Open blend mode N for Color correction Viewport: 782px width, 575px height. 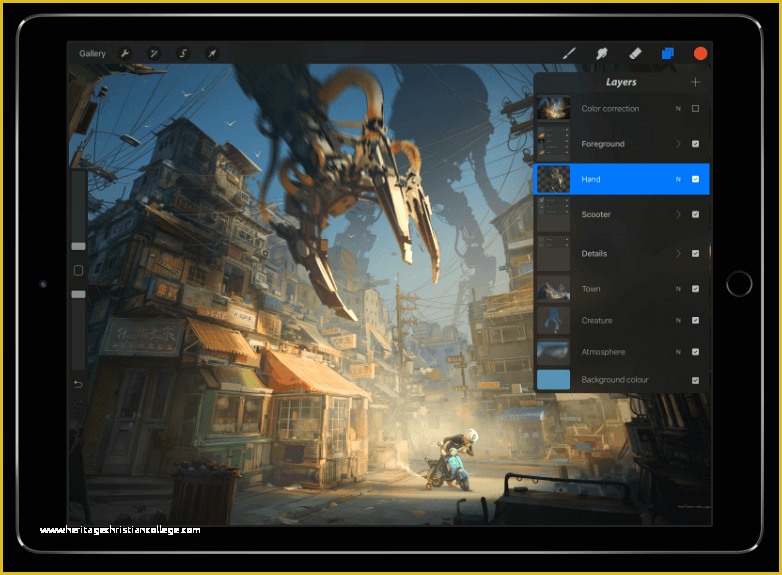pos(678,108)
